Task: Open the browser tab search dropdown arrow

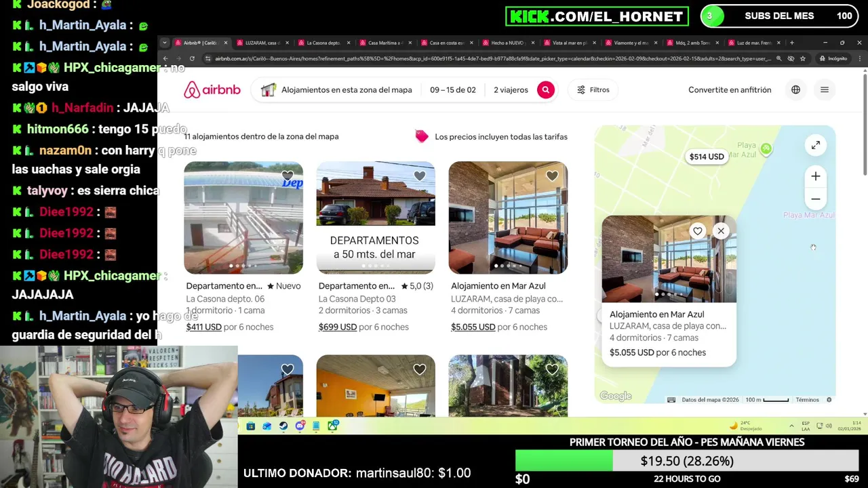Action: 165,43
